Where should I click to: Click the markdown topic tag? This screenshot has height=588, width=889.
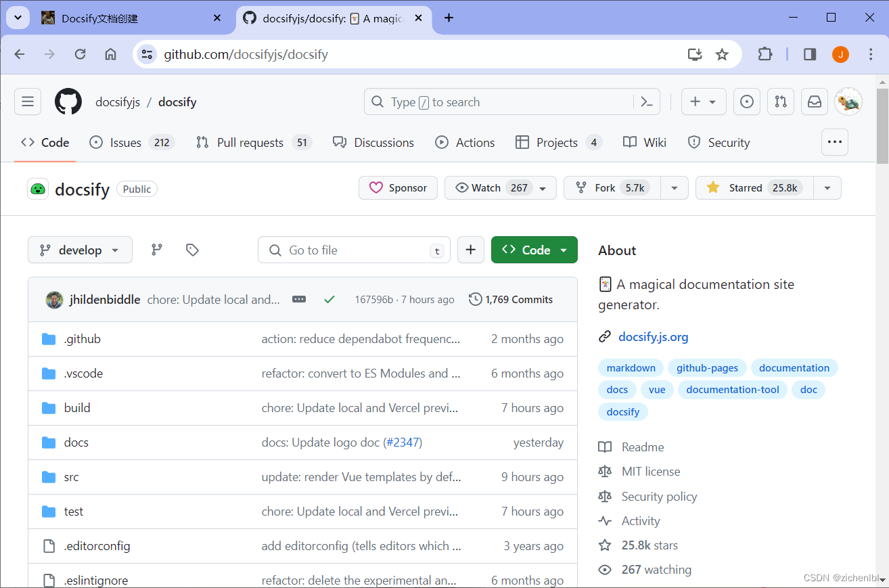tap(631, 368)
